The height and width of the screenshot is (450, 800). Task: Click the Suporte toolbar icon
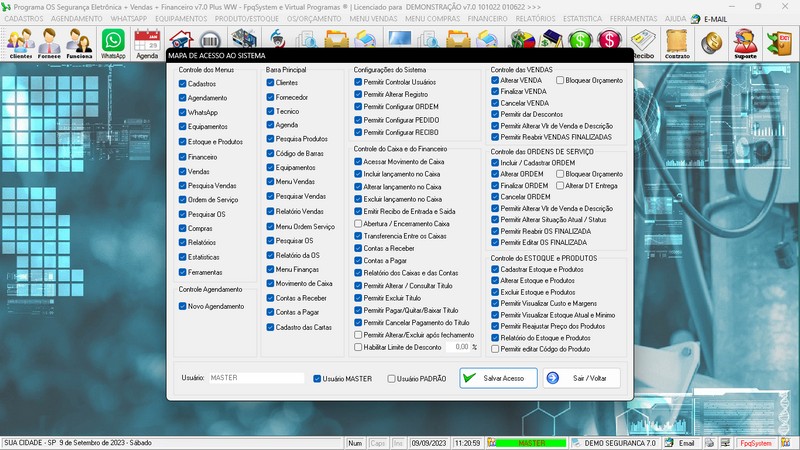point(745,43)
